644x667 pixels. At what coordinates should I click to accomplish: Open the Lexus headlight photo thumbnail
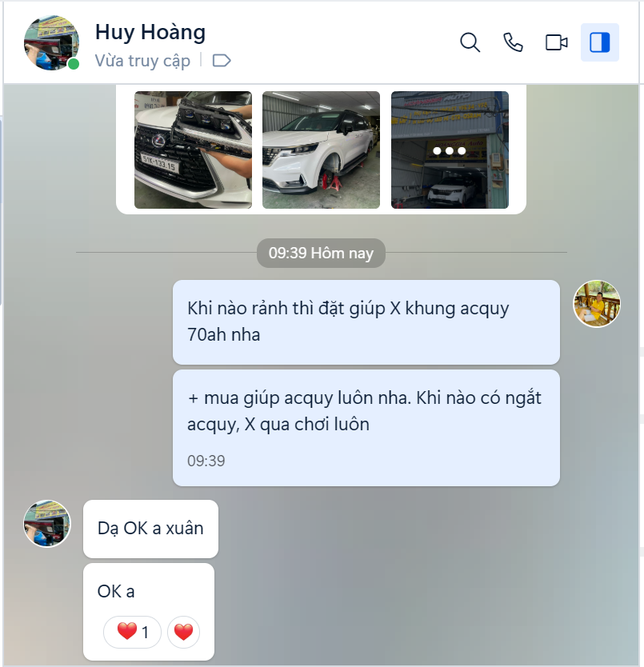pyautogui.click(x=194, y=150)
